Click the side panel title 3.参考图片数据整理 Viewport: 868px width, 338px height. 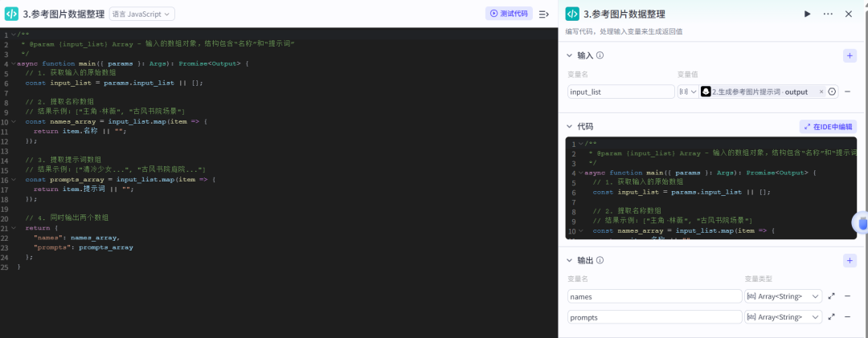(624, 14)
